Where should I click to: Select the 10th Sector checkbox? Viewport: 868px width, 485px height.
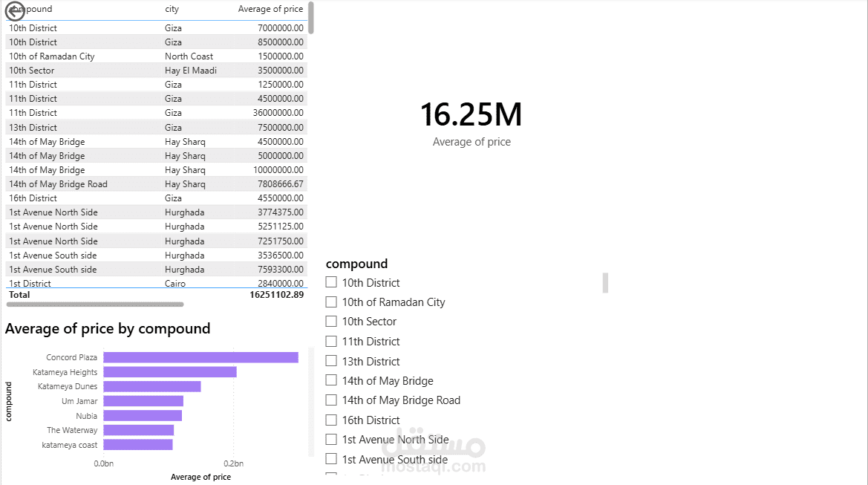point(331,322)
